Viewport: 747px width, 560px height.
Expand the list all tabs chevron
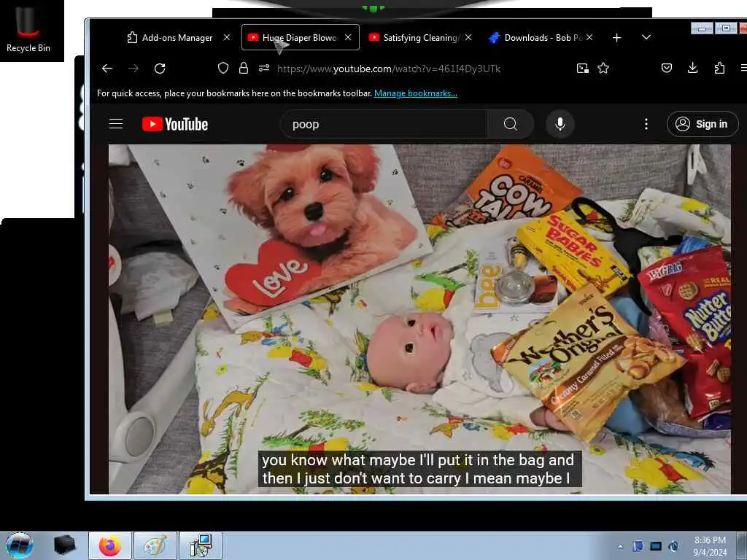click(x=646, y=37)
